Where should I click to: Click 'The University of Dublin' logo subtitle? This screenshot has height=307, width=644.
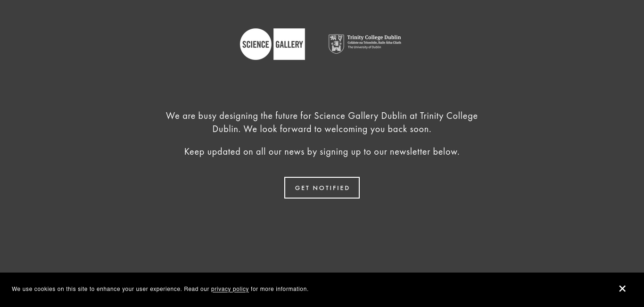(364, 47)
